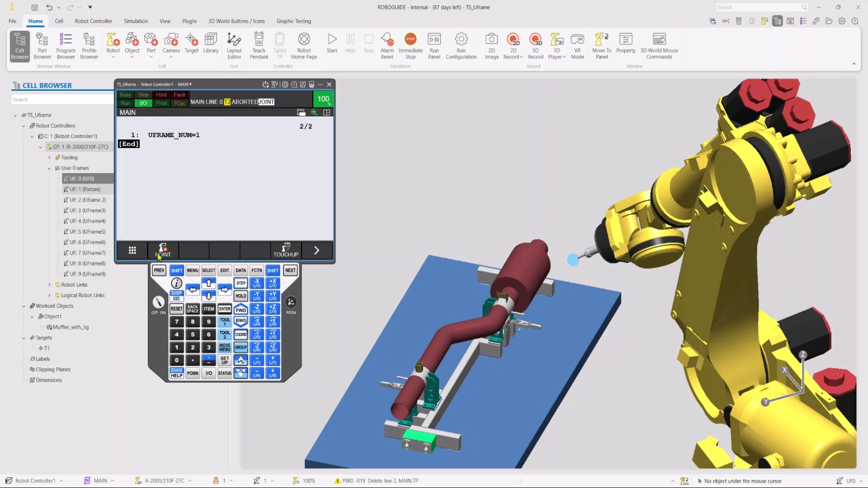Switch to the View tab
Image resolution: width=868 pixels, height=488 pixels.
(x=165, y=21)
